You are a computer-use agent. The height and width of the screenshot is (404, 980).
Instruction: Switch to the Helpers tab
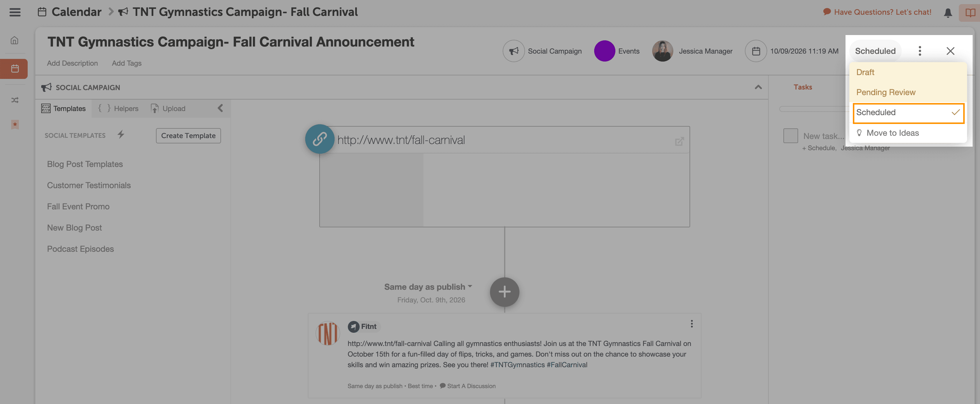tap(118, 109)
